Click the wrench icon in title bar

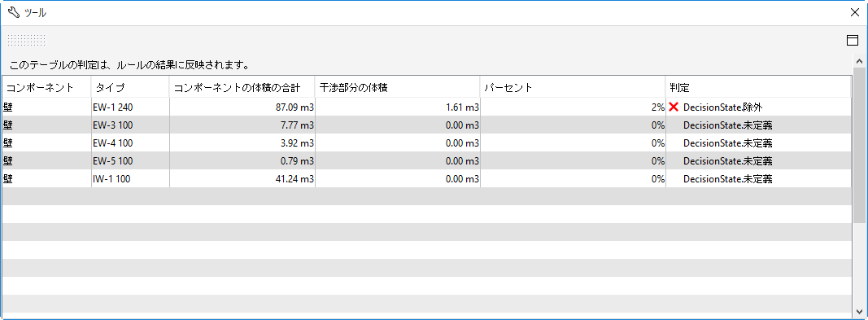14,13
